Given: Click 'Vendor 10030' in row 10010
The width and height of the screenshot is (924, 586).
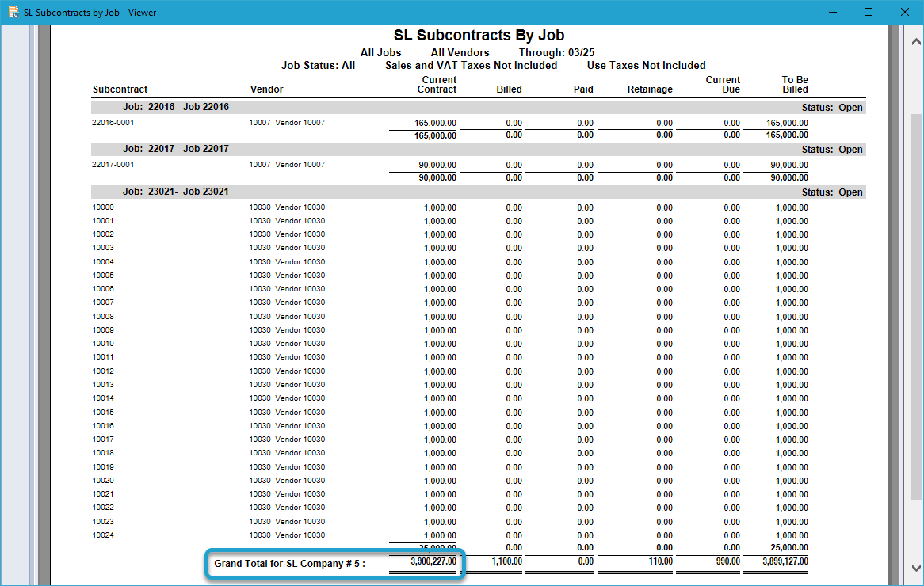Looking at the screenshot, I should click(300, 344).
